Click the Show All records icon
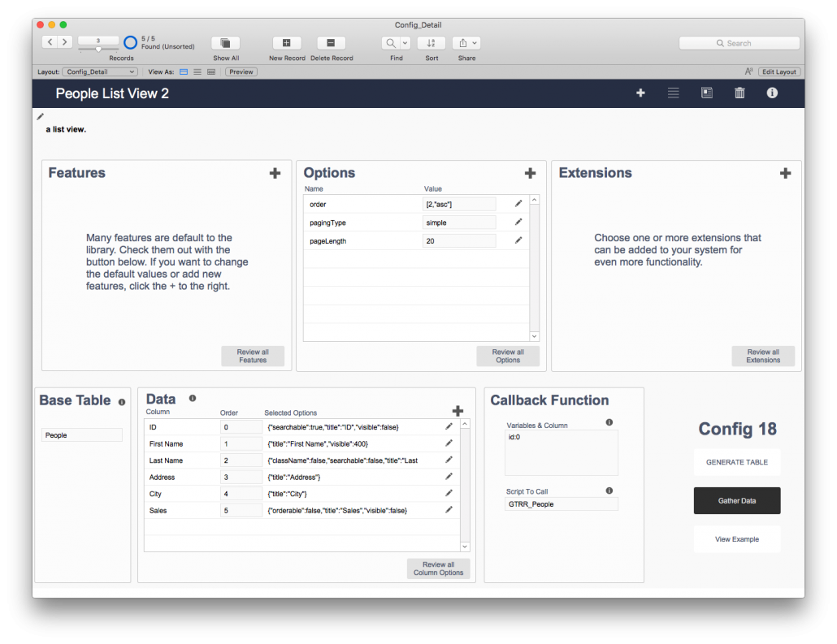Viewport: 837px width, 644px height. tap(225, 42)
